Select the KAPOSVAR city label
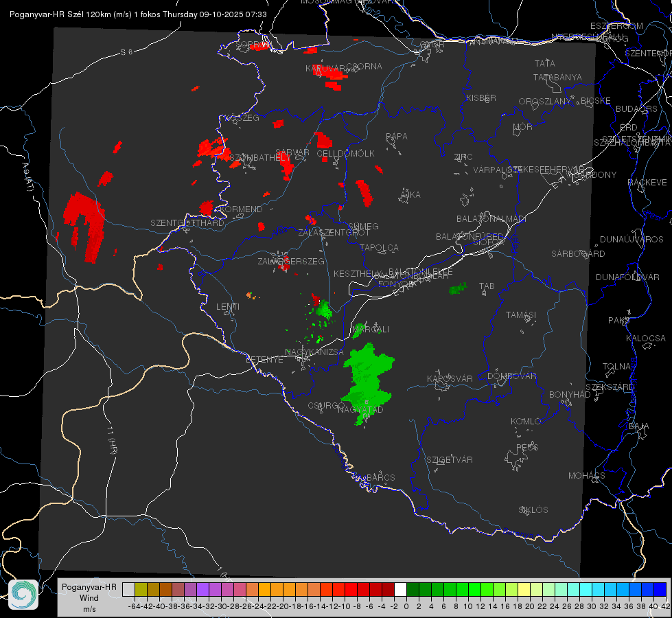The width and height of the screenshot is (672, 618). coord(450,378)
